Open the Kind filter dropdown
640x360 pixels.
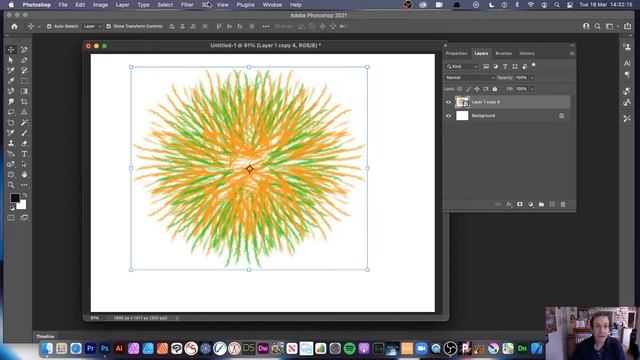point(462,66)
